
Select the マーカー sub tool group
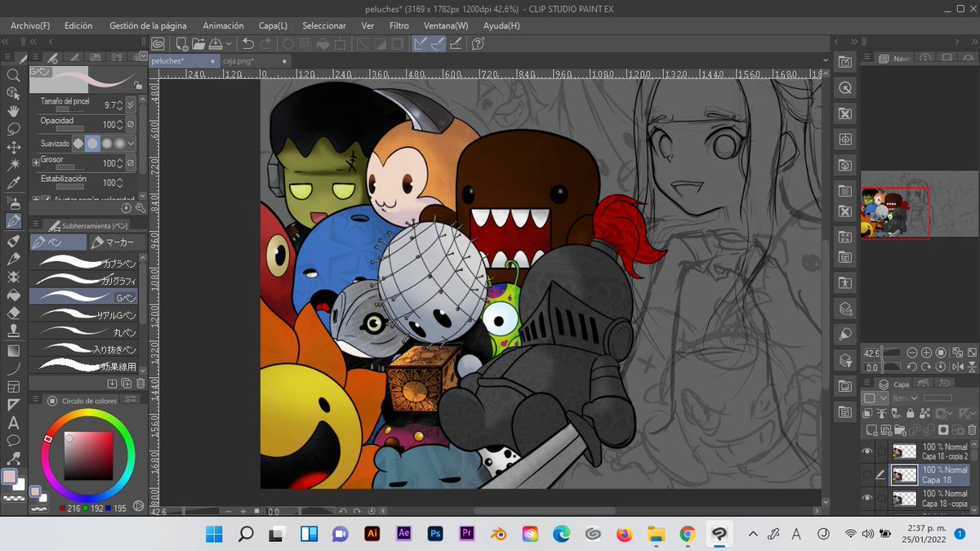click(x=114, y=242)
